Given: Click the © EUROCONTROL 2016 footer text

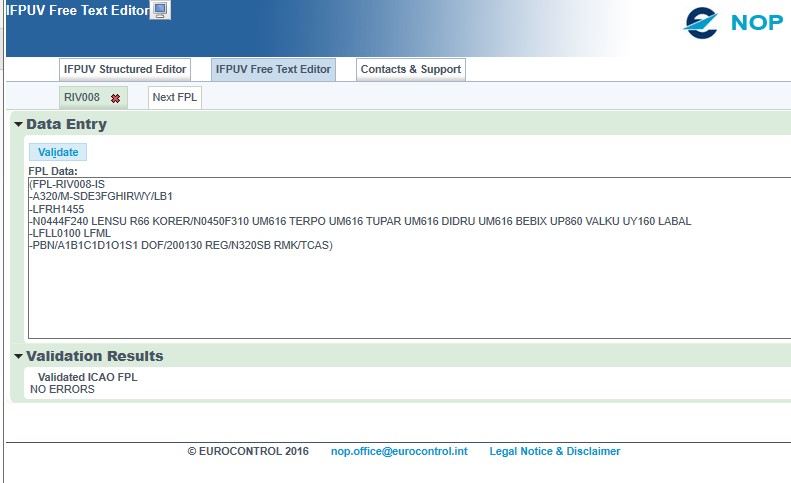Looking at the screenshot, I should tap(248, 451).
